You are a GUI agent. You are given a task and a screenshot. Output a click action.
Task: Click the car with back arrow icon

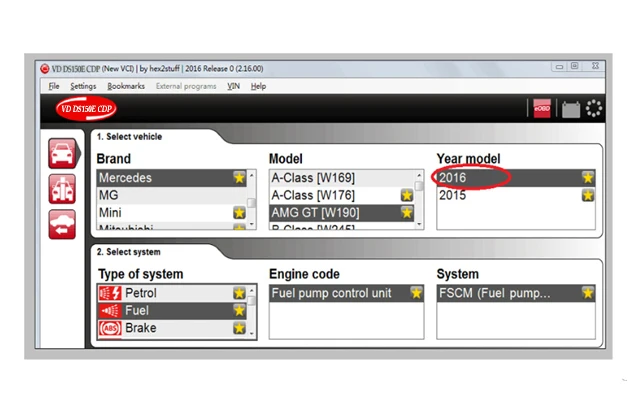62,225
